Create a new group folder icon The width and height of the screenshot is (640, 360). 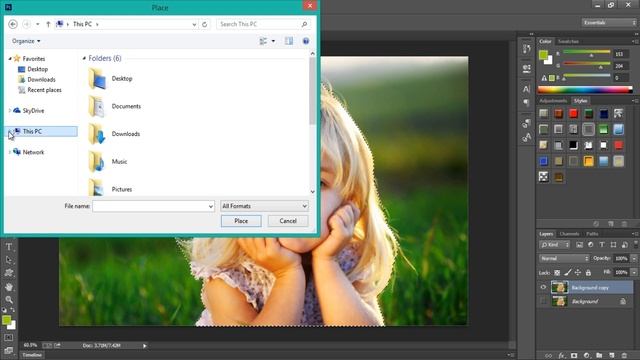pos(599,356)
